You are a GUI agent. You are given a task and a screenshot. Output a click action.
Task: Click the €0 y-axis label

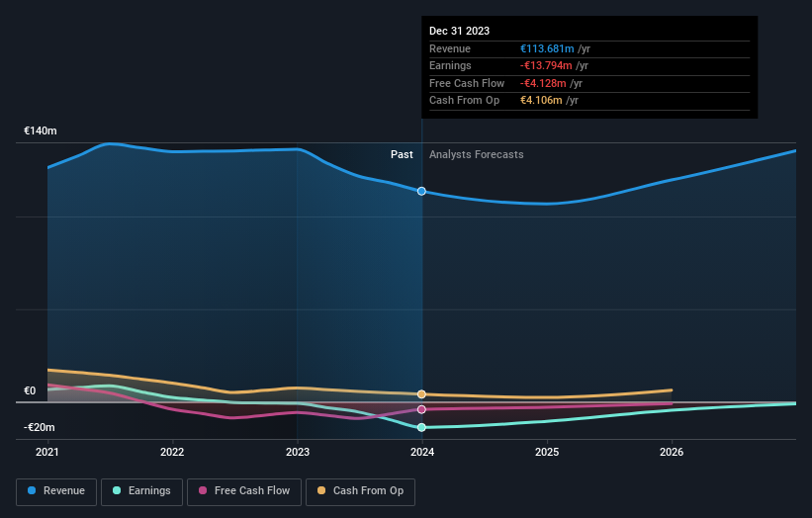[x=30, y=391]
